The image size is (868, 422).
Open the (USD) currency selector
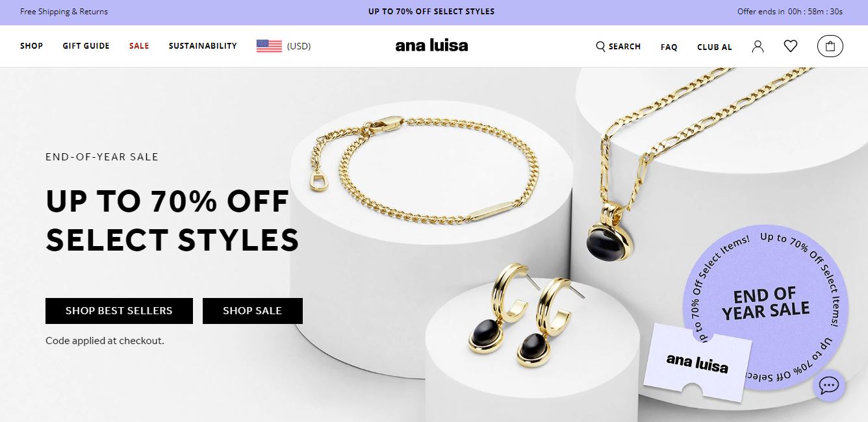pyautogui.click(x=299, y=46)
